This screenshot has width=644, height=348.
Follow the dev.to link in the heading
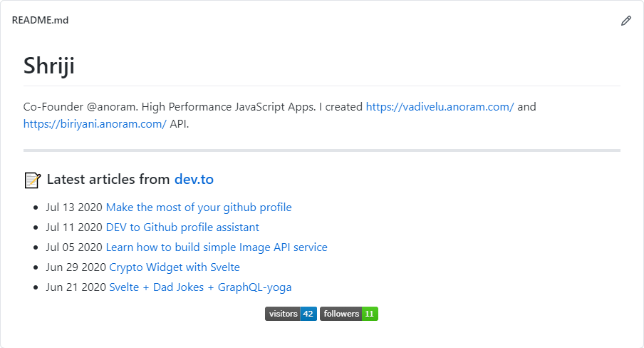(194, 179)
